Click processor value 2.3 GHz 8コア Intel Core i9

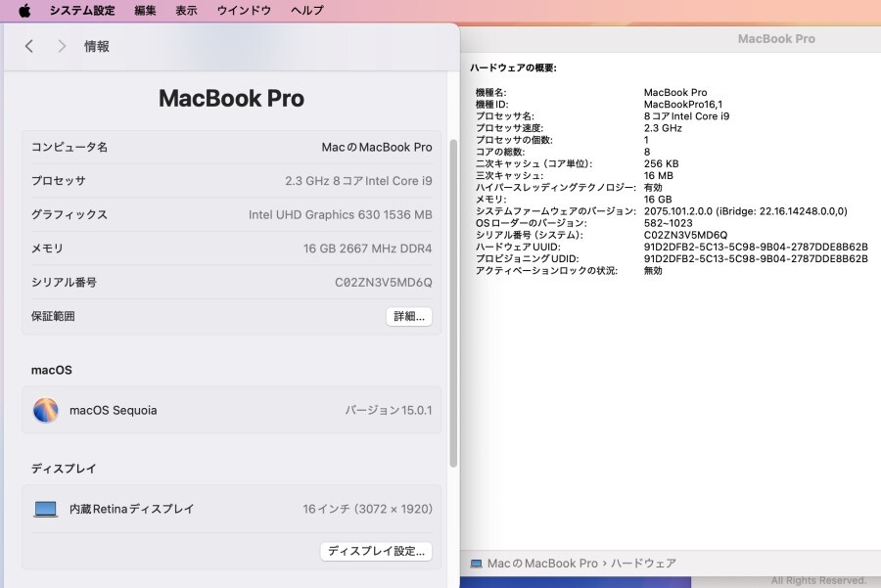[358, 181]
